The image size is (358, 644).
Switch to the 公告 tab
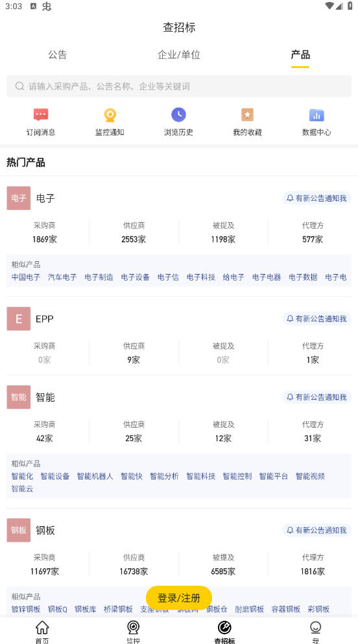point(58,54)
